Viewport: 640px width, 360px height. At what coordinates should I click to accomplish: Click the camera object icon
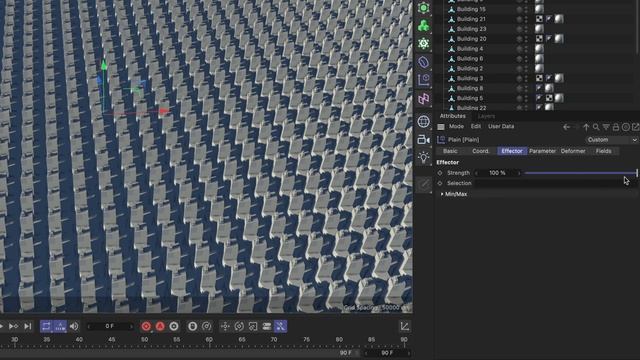(424, 140)
